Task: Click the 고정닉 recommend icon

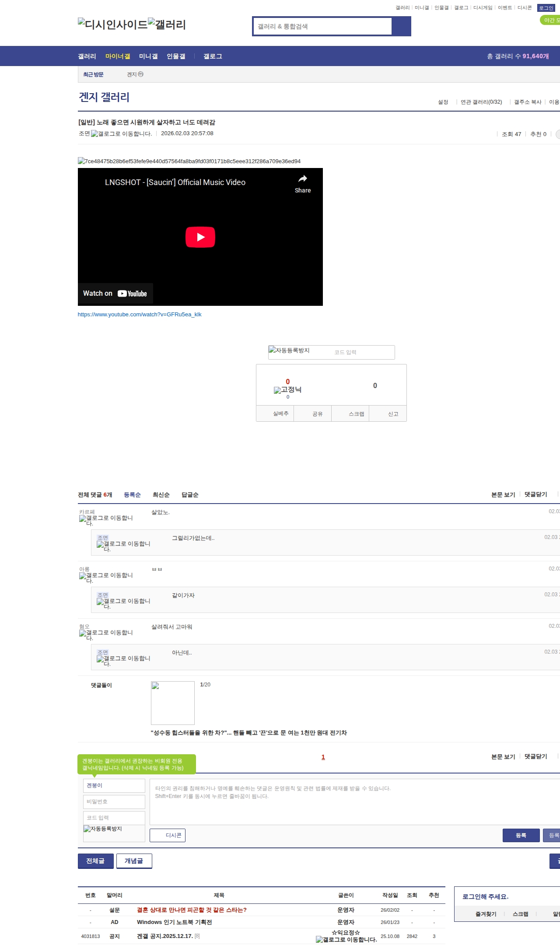Action: [x=277, y=390]
